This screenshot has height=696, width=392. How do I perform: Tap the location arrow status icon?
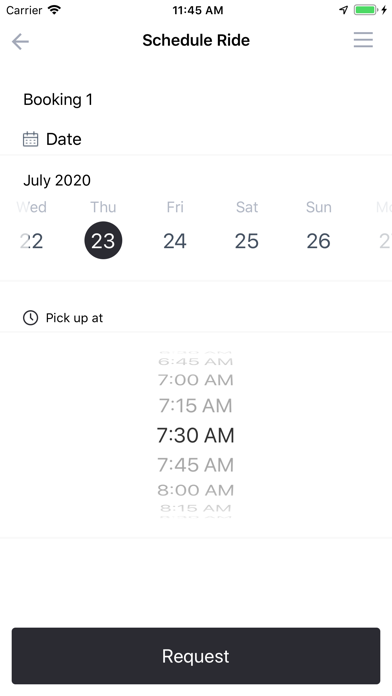point(344,10)
